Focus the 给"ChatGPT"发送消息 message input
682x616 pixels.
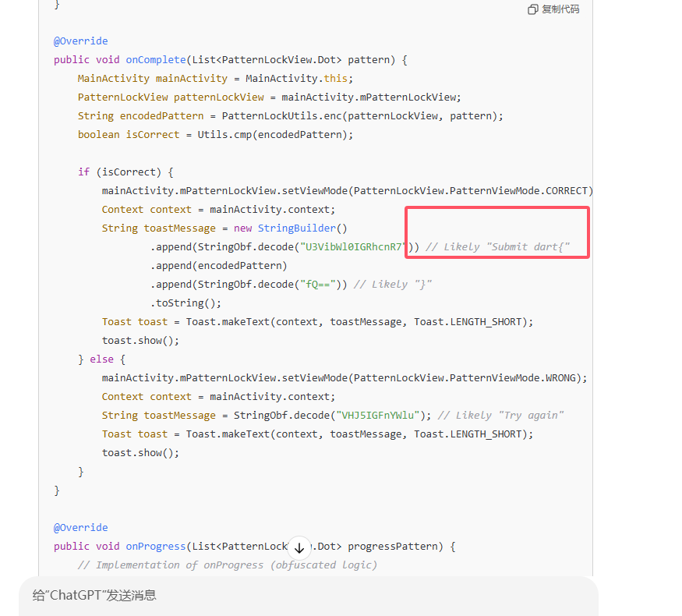click(309, 595)
